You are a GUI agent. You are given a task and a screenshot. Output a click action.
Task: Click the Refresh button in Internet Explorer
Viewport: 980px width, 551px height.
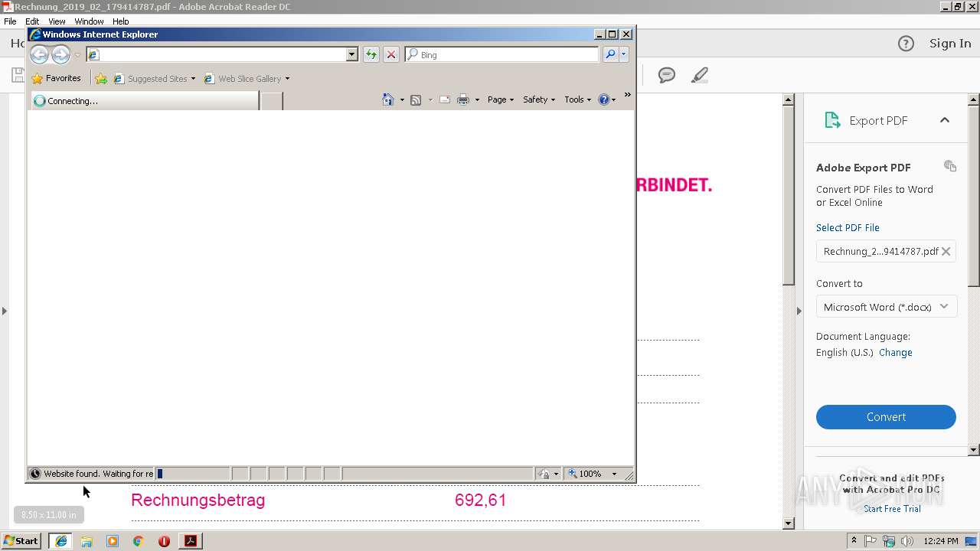tap(371, 54)
